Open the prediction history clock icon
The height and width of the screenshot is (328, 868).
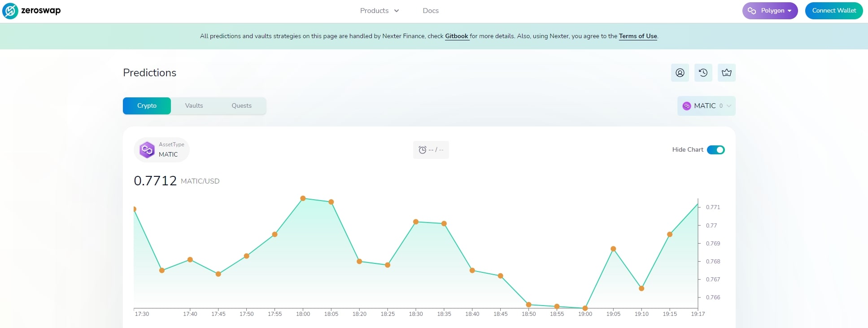pos(703,73)
